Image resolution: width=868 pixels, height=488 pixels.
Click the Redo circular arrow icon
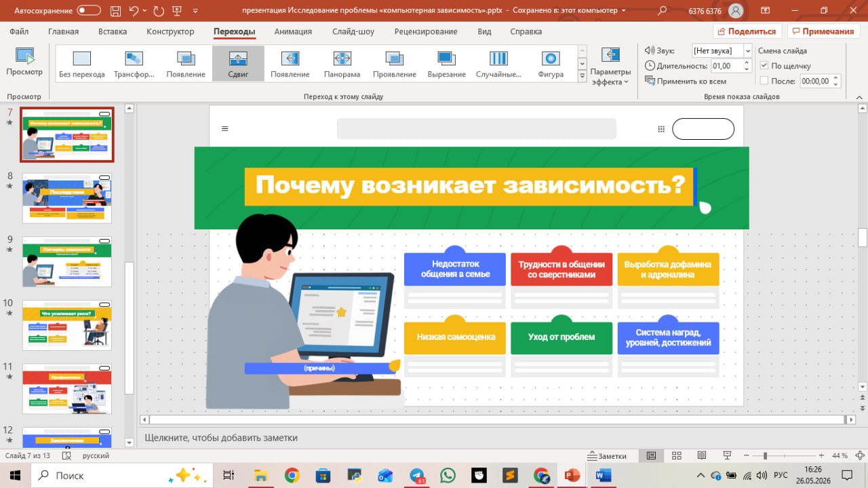tap(159, 11)
